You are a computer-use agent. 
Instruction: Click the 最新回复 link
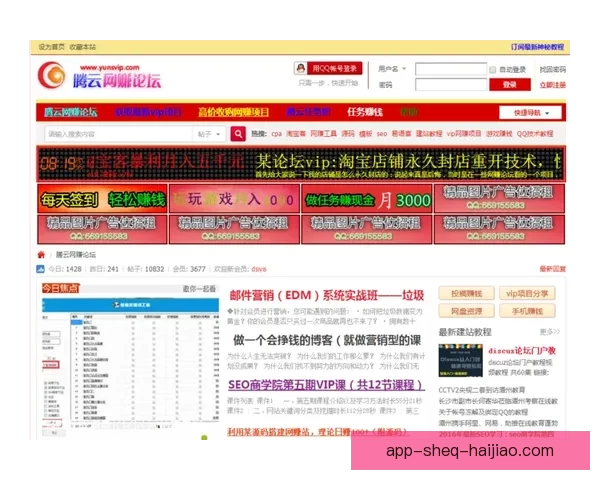[553, 269]
